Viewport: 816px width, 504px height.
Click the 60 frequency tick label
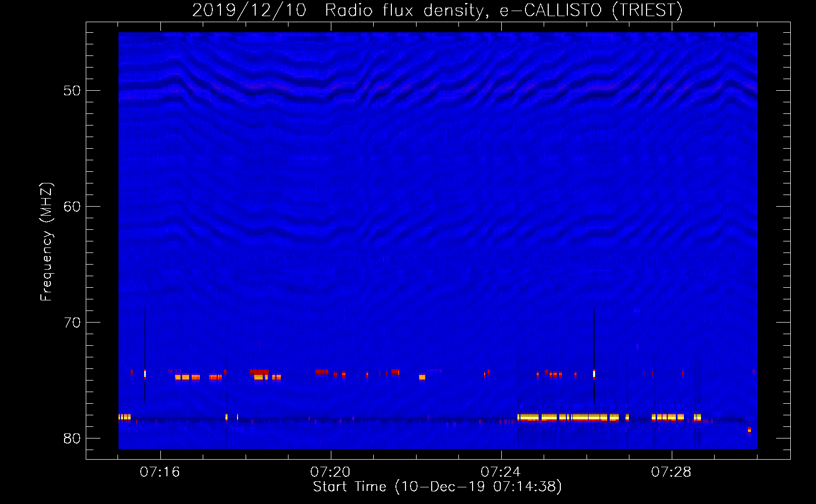(72, 207)
